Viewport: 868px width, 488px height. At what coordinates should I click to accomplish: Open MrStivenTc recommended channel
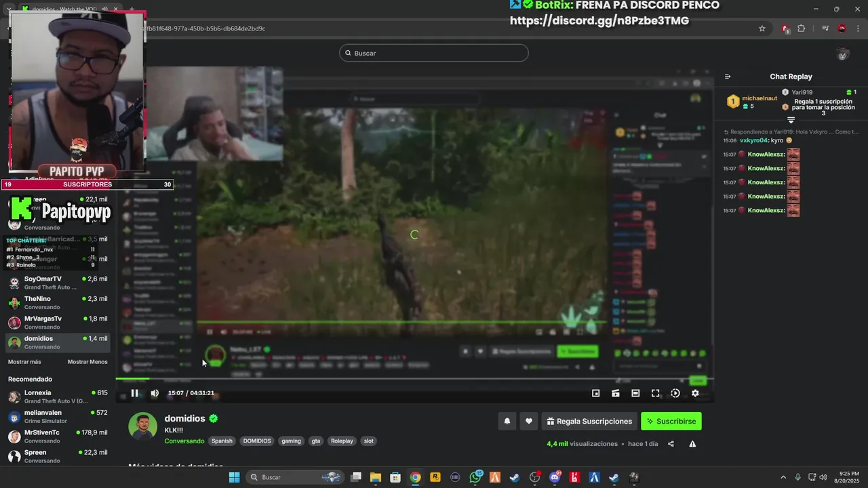click(x=57, y=436)
